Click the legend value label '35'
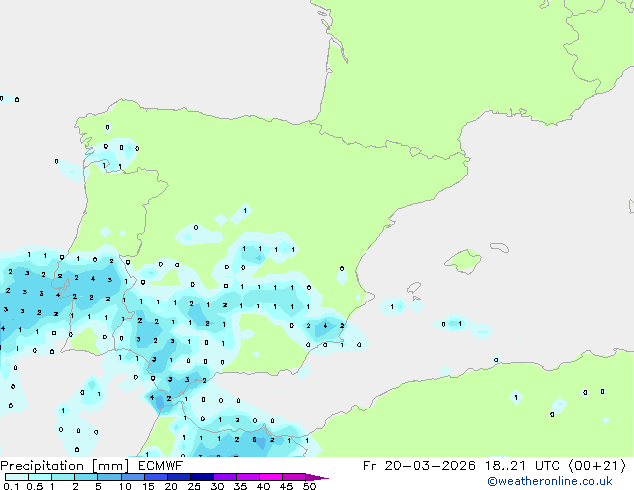634x490 pixels. point(240,486)
